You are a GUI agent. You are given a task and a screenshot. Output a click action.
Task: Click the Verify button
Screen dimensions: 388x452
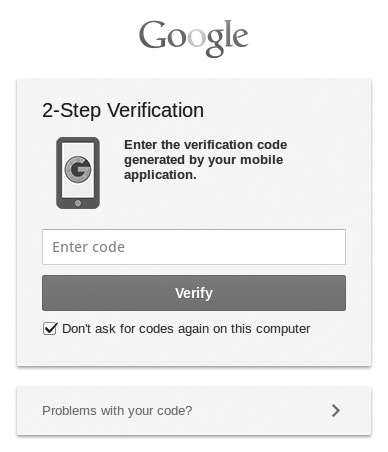click(x=194, y=293)
